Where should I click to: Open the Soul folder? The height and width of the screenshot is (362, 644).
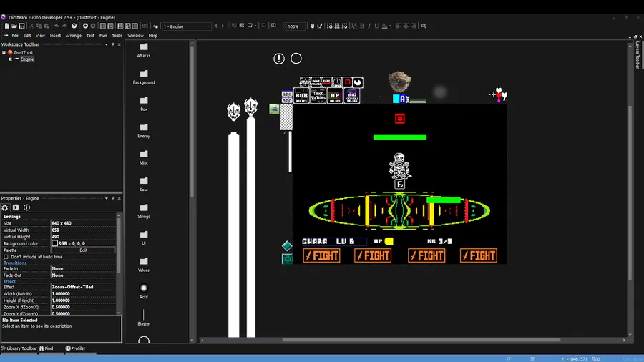click(x=143, y=185)
